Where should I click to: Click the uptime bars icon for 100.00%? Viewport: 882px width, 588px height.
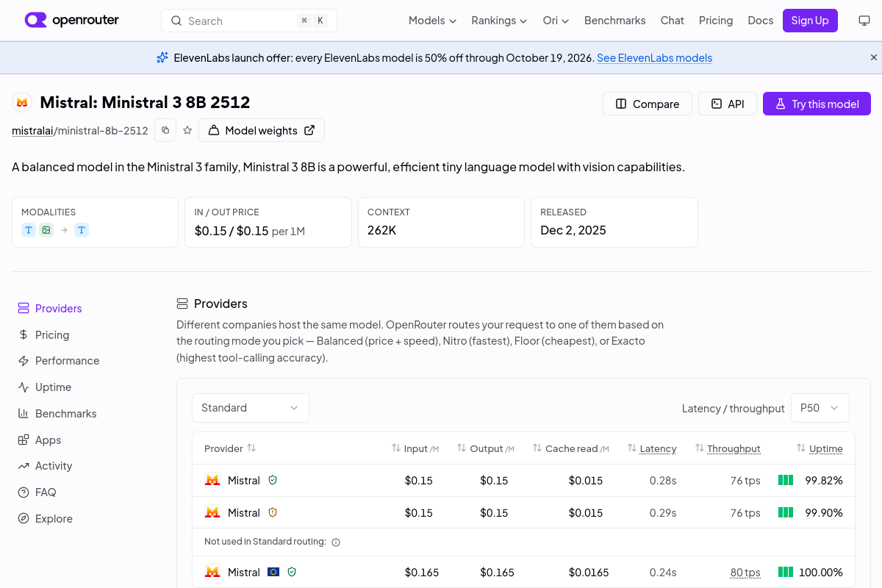(786, 572)
